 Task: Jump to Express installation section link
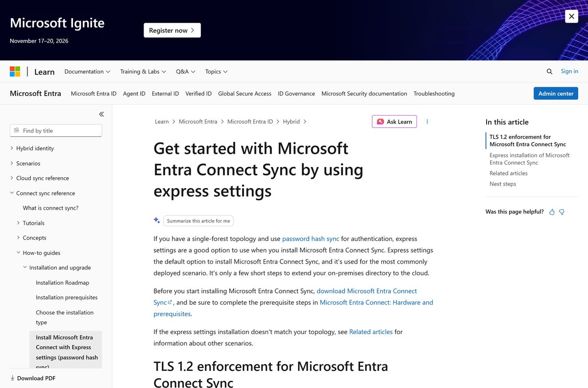click(529, 159)
